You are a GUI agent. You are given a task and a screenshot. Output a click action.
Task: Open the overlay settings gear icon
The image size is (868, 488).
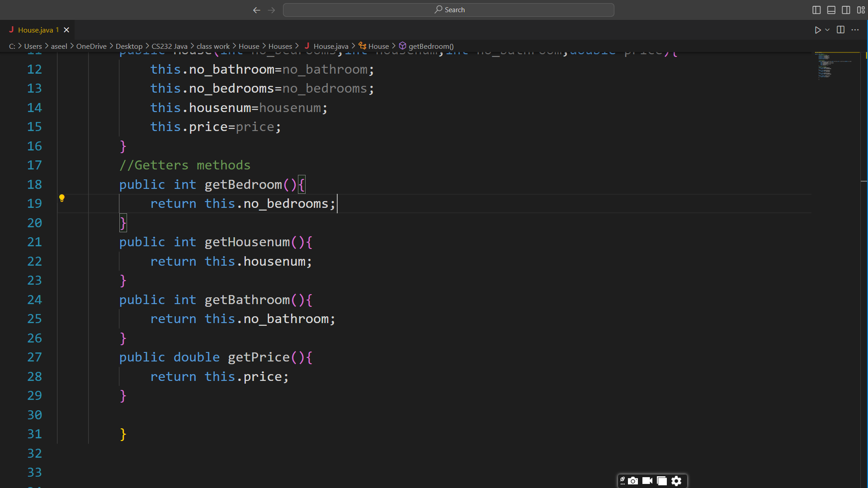pyautogui.click(x=676, y=481)
